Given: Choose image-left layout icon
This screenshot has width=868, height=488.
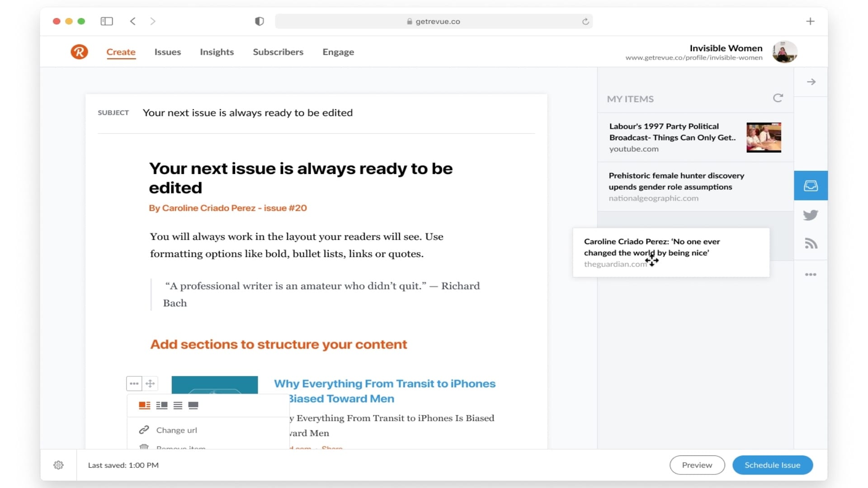Looking at the screenshot, I should pyautogui.click(x=145, y=405).
